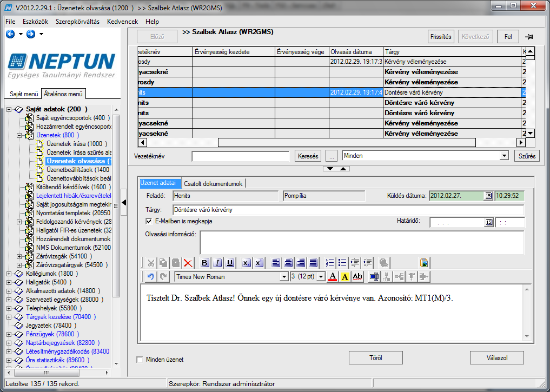Collapse the Üzenetek tree node
Screen dimensions: 550x392
coord(19,135)
